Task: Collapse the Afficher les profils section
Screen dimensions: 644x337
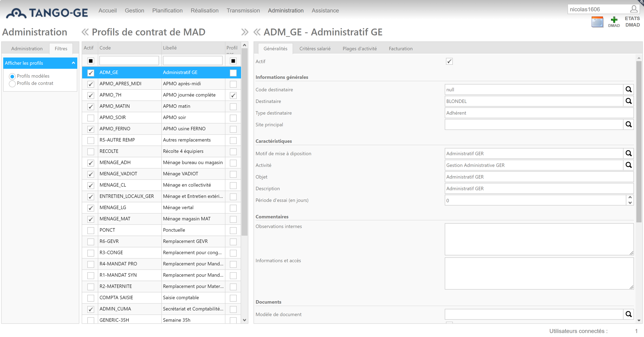Action: [x=73, y=63]
